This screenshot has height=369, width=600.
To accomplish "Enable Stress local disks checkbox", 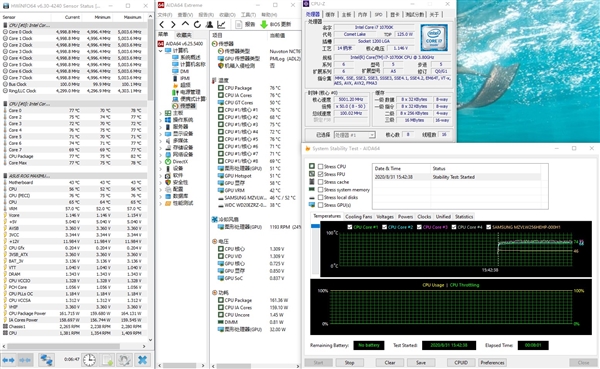I will [321, 198].
